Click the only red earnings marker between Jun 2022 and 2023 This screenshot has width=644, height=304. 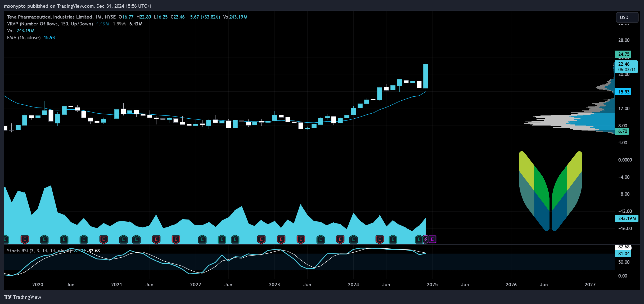261,239
